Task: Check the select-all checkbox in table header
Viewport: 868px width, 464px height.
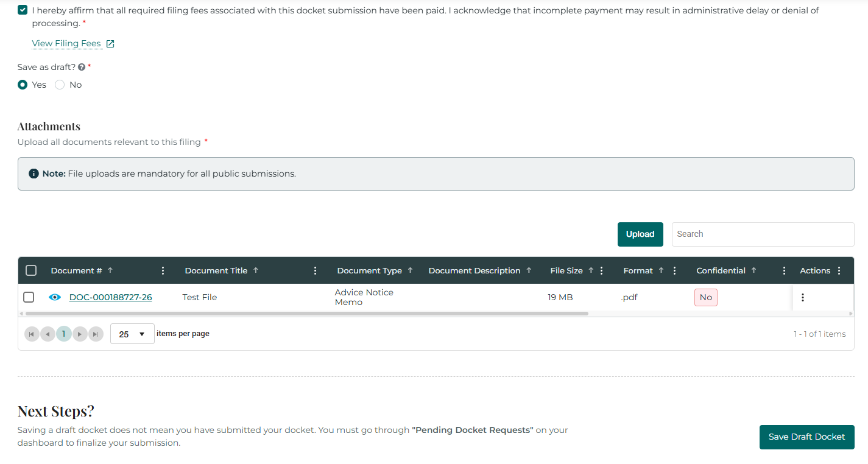Action: pyautogui.click(x=31, y=270)
